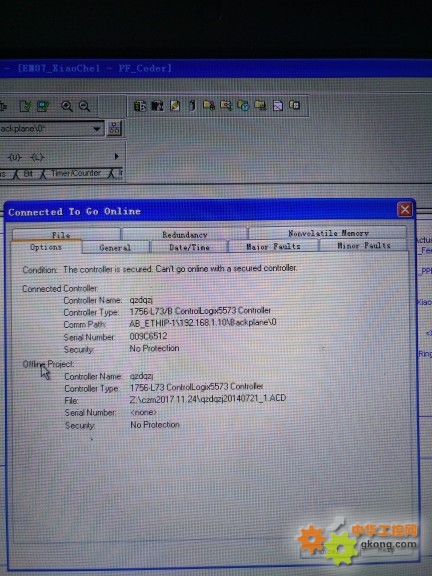Zoom out with the magnifier minus icon

pyautogui.click(x=84, y=106)
